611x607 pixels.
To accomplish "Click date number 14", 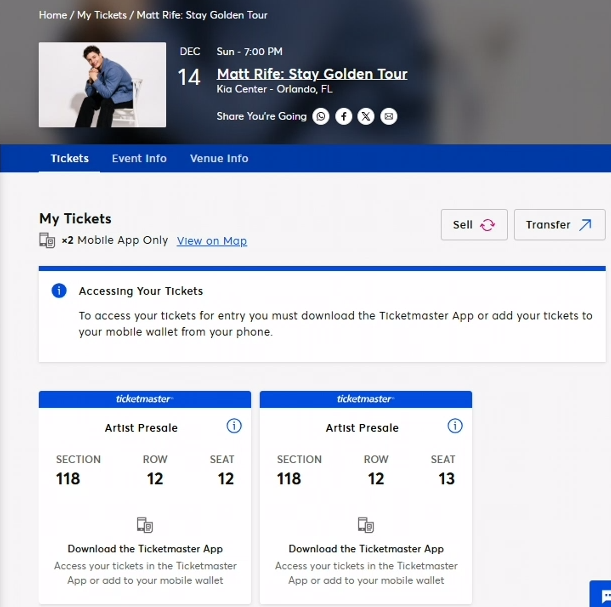I will [189, 77].
